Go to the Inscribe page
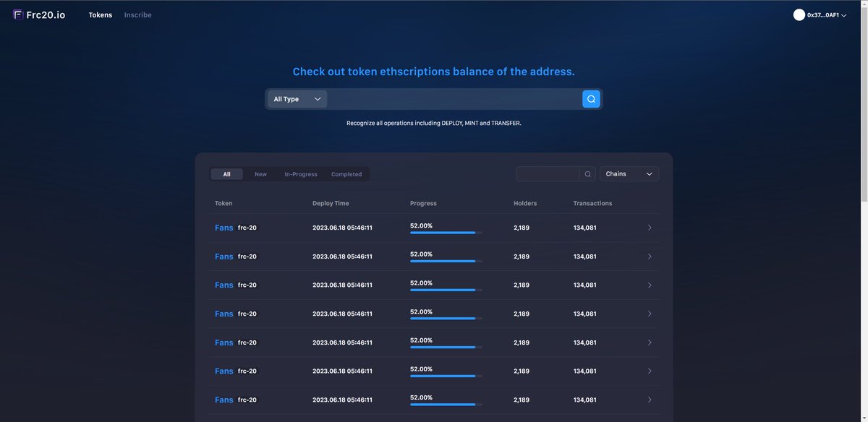868x422 pixels. [x=138, y=14]
